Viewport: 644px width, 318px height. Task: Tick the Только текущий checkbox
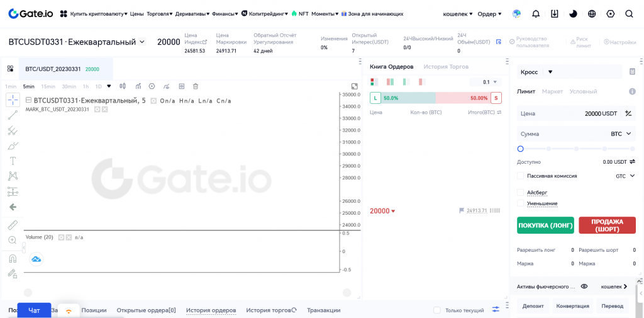pos(437,310)
